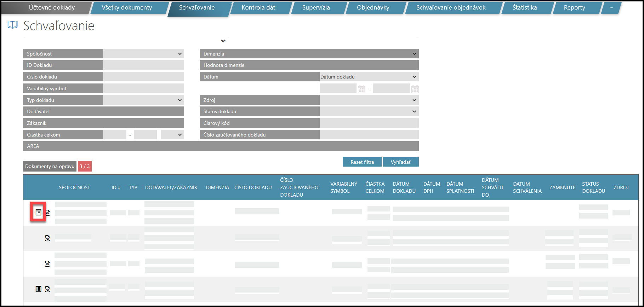Screen dimensions: 644x307
Task: Open the Štatistika tab
Action: (x=524, y=7)
